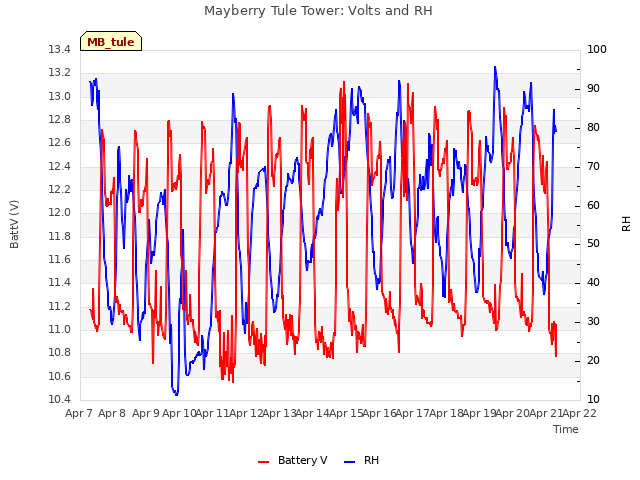Select the Apr 22 date tick label
Viewport: 640px width, 480px height.
(580, 413)
